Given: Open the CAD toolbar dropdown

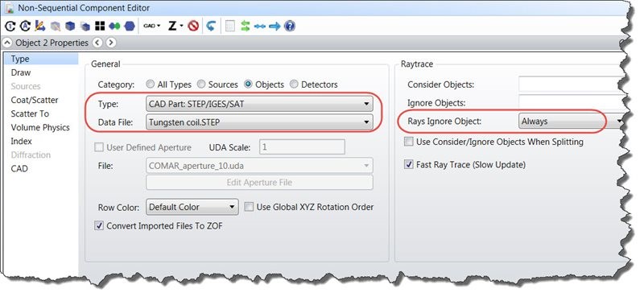Looking at the screenshot, I should click(x=152, y=27).
